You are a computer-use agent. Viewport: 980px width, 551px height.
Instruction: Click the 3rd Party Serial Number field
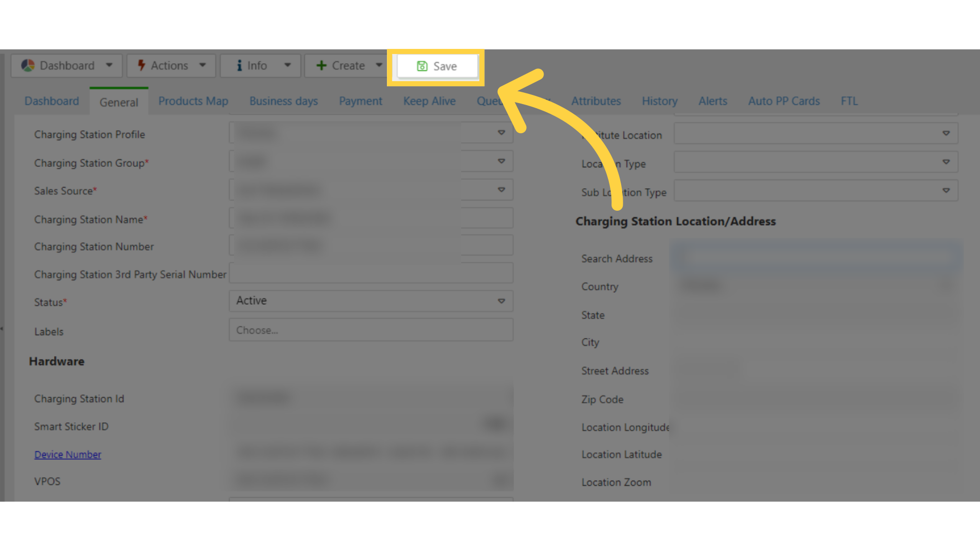(x=371, y=273)
